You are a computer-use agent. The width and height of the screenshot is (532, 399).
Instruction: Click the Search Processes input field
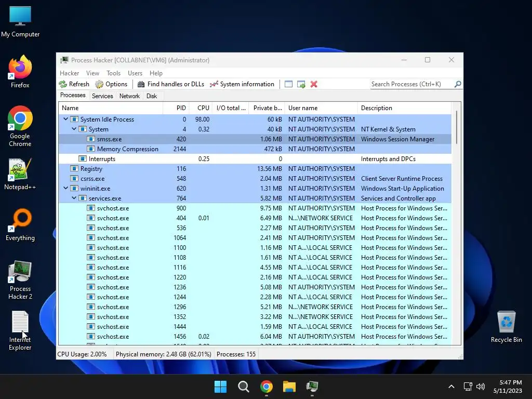[x=412, y=84]
